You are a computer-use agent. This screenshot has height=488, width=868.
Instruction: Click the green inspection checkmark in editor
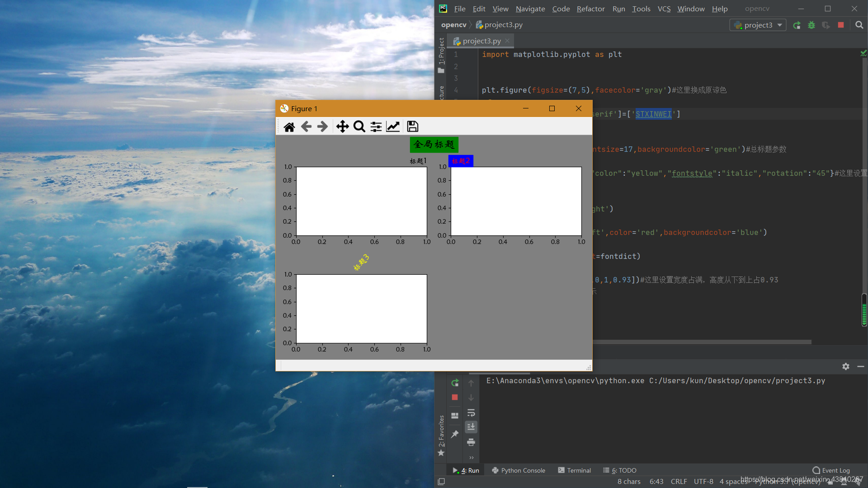[863, 53]
